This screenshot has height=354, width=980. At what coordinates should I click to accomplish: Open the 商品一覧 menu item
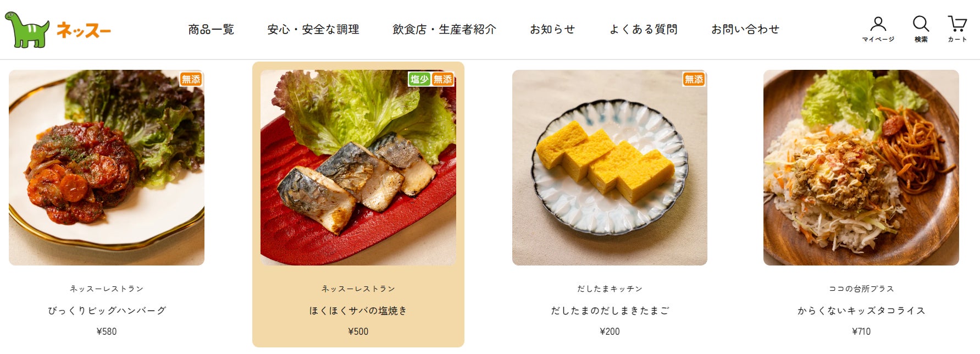(x=211, y=30)
